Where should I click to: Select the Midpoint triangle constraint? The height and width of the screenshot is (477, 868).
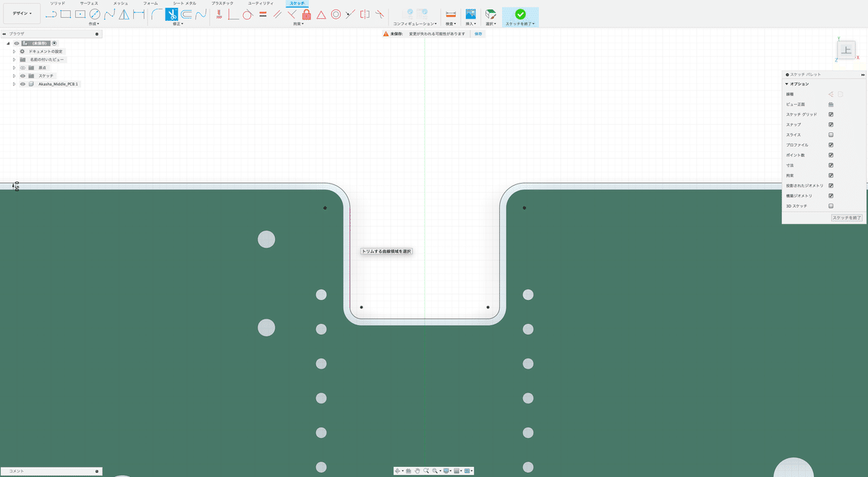pyautogui.click(x=321, y=14)
